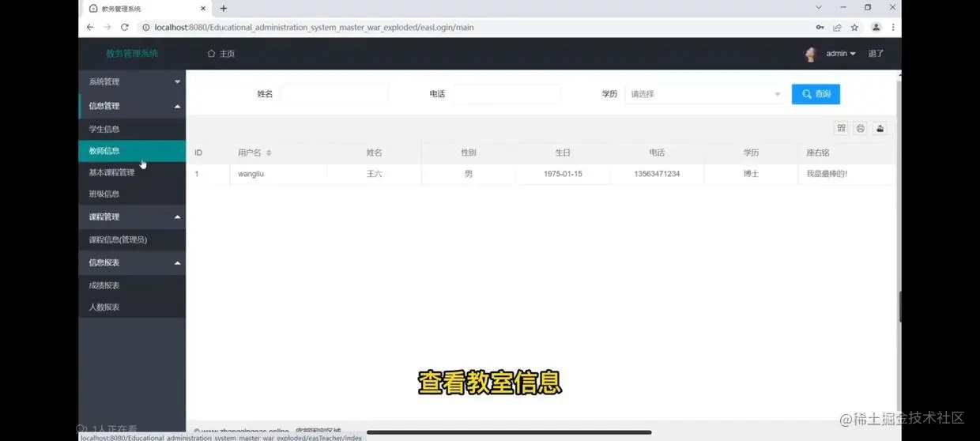This screenshot has width=980, height=441.
Task: Click the blue 查询 search button
Action: [x=816, y=94]
